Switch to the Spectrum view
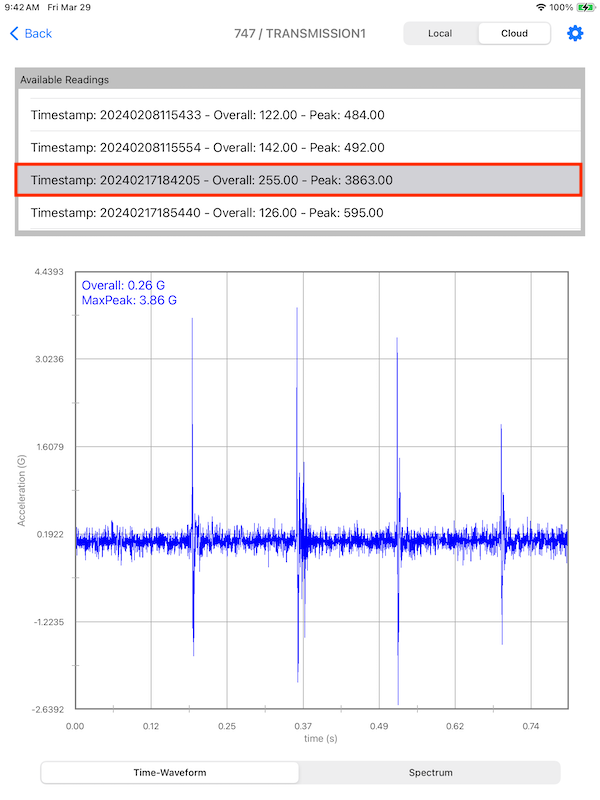This screenshot has height=800, width=600. coord(431,772)
